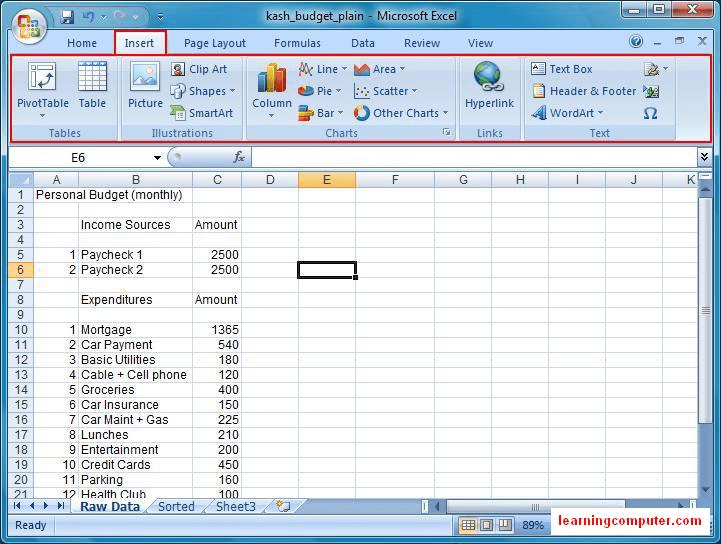Launch Charts group dialog box
This screenshot has height=544, width=721.
point(446,132)
